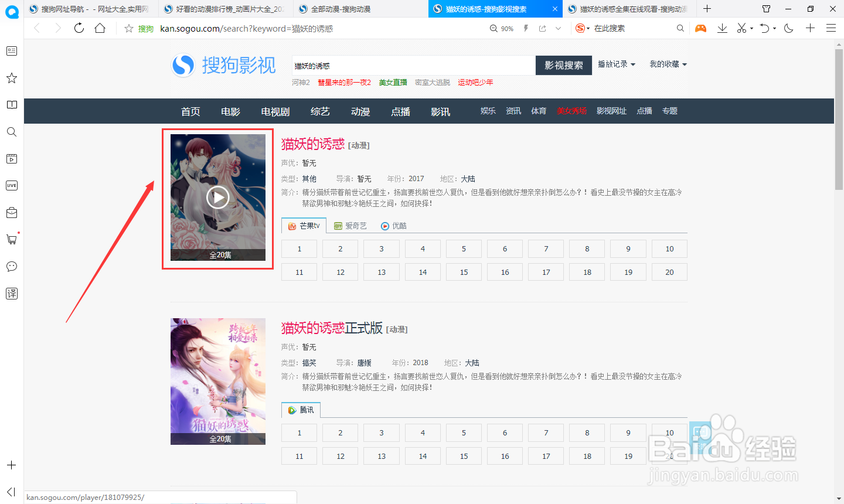844x504 pixels.
Task: Open the 90% zoom level control
Action: pyautogui.click(x=502, y=28)
